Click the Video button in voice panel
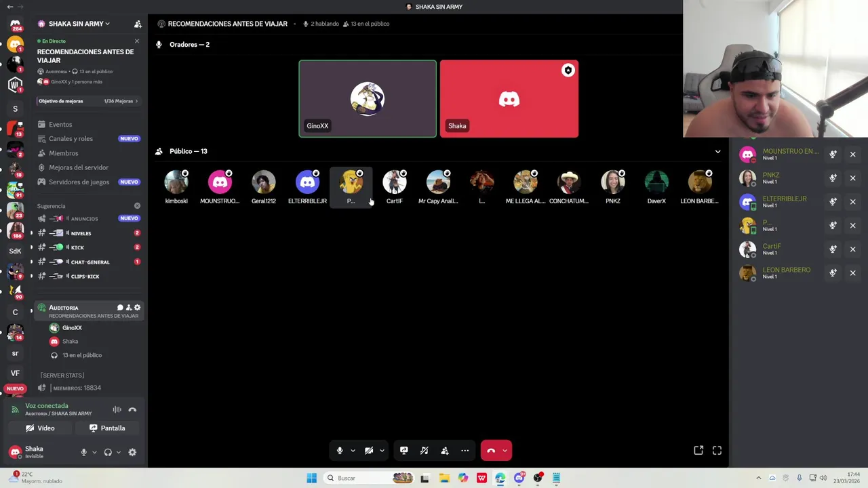The width and height of the screenshot is (868, 488). click(x=40, y=428)
